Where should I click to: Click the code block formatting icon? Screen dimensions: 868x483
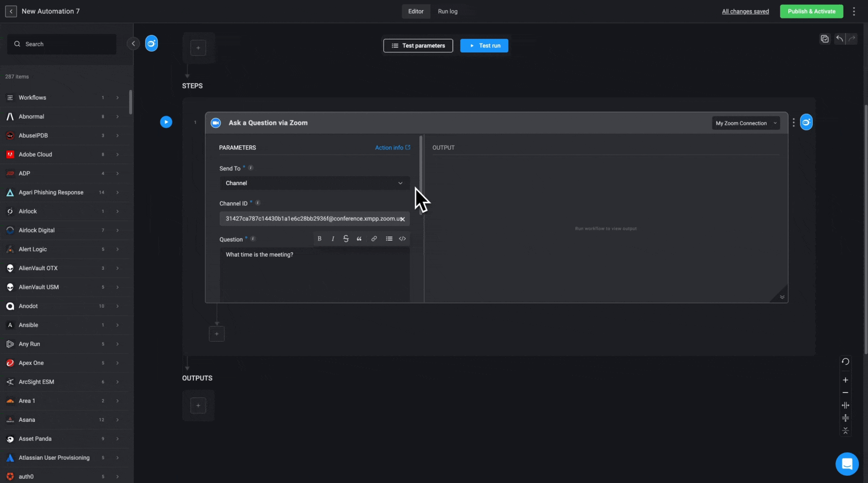402,239
